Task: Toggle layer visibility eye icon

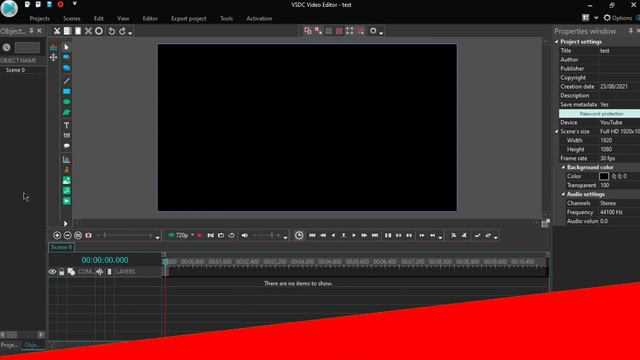Action: (53, 272)
